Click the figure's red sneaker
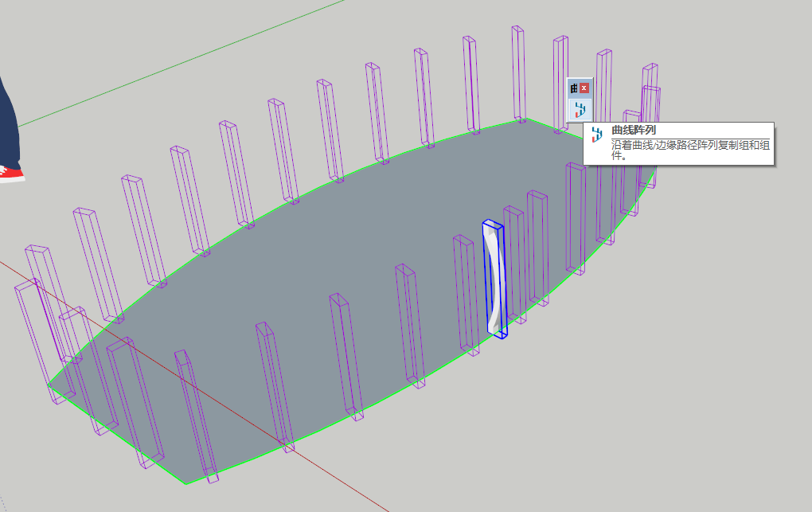This screenshot has height=512, width=812. 10,174
